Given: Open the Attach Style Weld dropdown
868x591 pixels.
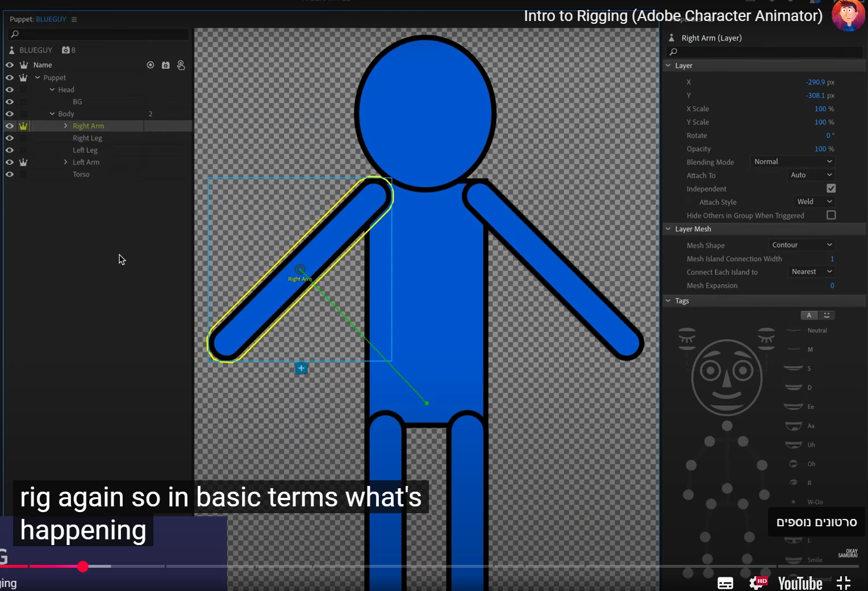Looking at the screenshot, I should (x=814, y=202).
